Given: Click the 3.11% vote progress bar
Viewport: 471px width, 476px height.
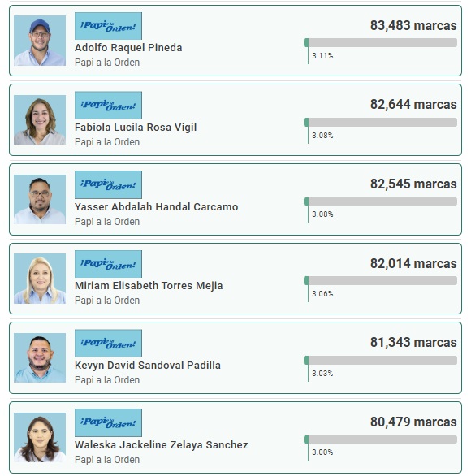Looking at the screenshot, I should [381, 42].
